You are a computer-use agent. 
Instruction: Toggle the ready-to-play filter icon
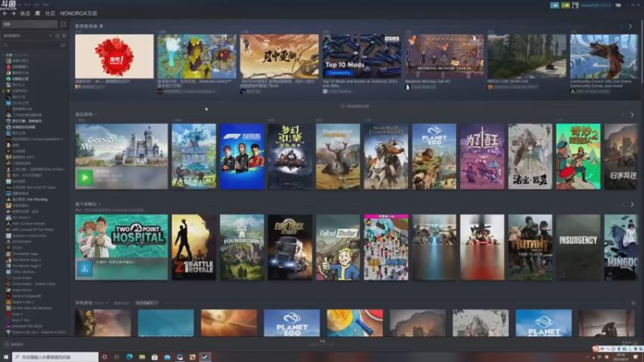pos(64,35)
